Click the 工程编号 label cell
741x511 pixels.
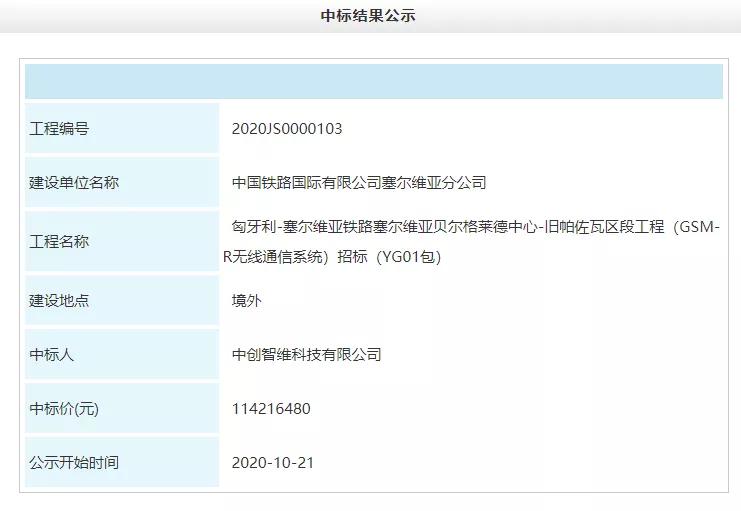pyautogui.click(x=122, y=128)
